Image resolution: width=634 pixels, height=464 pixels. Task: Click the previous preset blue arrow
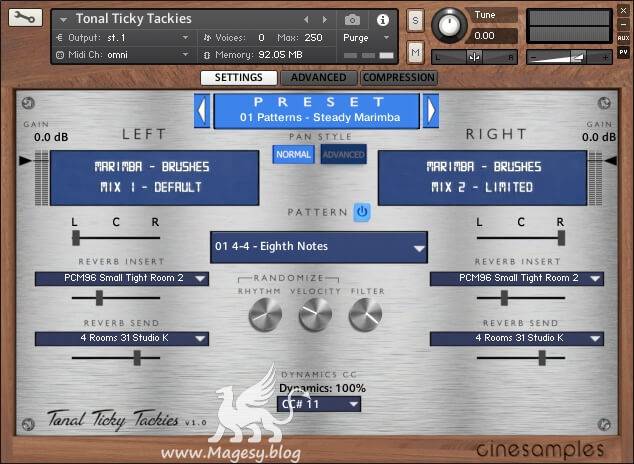click(202, 110)
